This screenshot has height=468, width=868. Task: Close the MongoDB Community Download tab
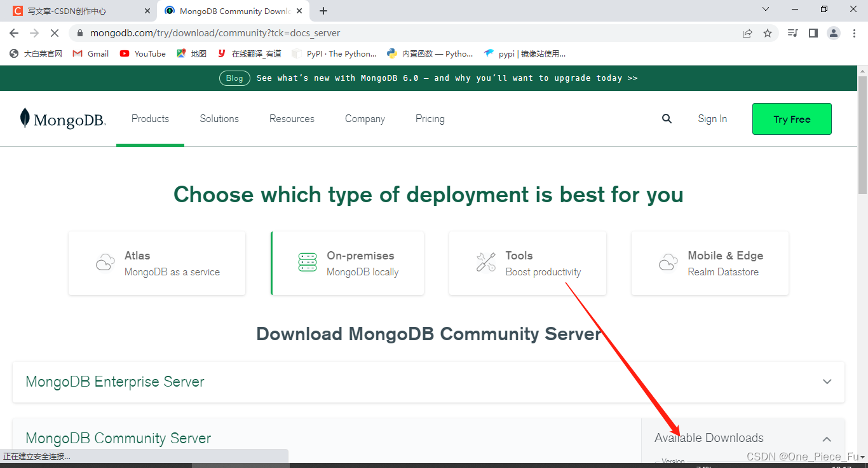300,11
